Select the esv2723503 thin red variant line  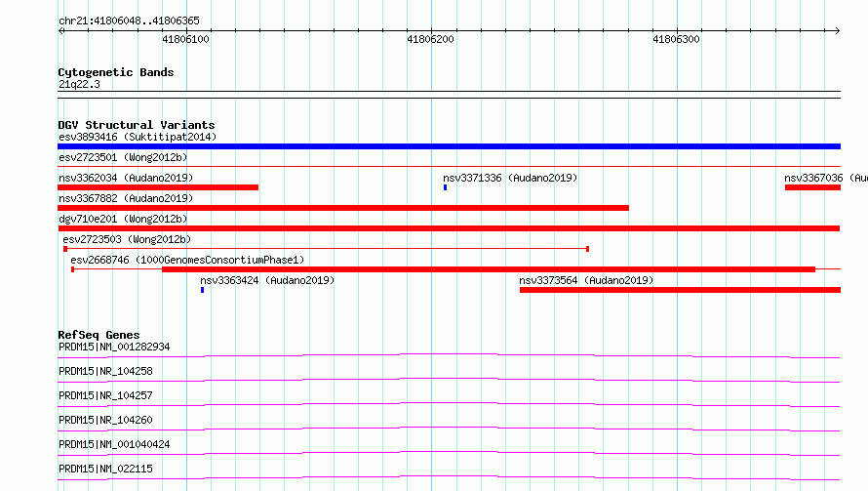(x=326, y=249)
